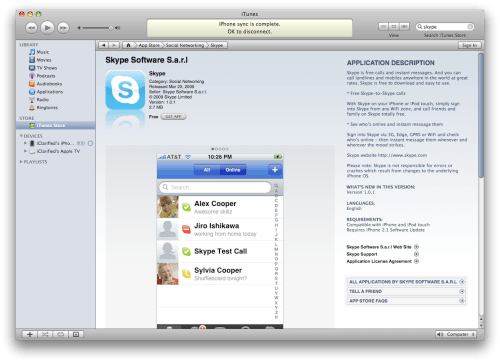Viewport: 500px width, 362px height.
Task: Collapse the Devices section
Action: [x=21, y=136]
